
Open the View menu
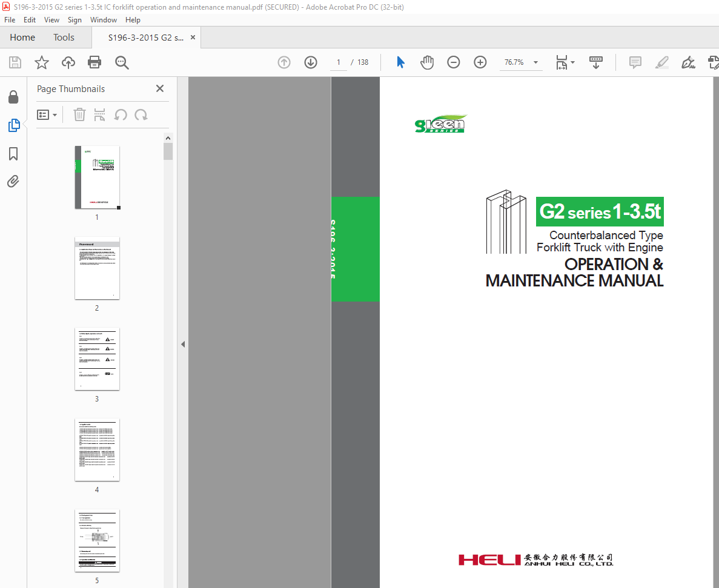pyautogui.click(x=52, y=20)
